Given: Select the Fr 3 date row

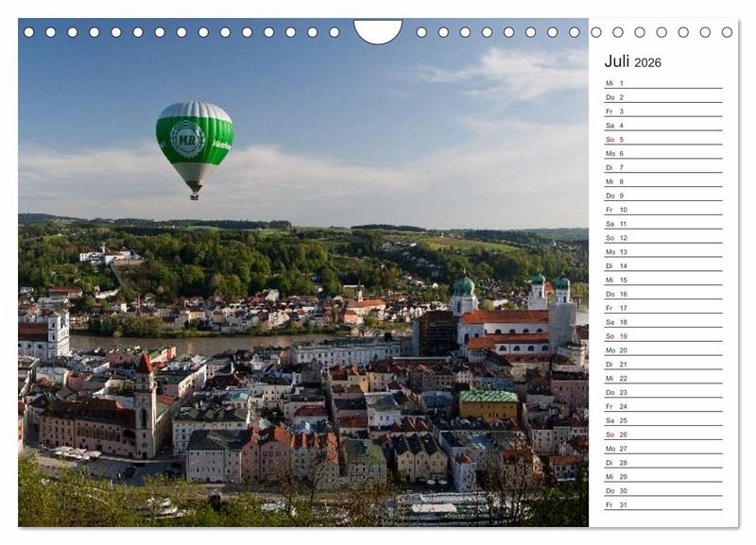Looking at the screenshot, I should coord(663,111).
